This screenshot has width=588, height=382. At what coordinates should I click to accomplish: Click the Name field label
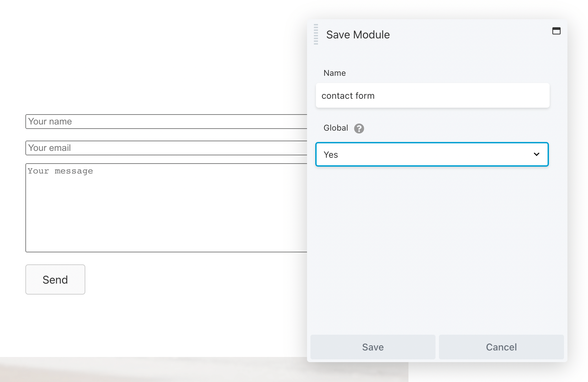coord(334,73)
